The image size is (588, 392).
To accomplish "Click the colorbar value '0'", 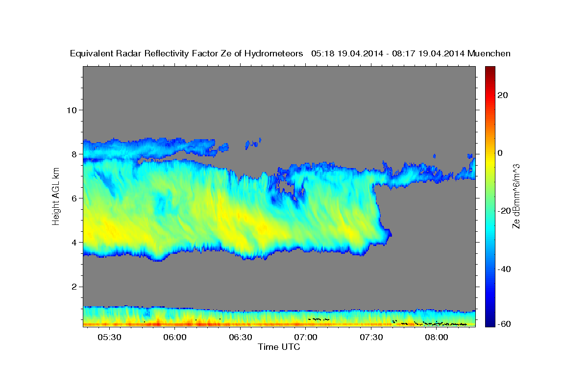I will pos(500,153).
